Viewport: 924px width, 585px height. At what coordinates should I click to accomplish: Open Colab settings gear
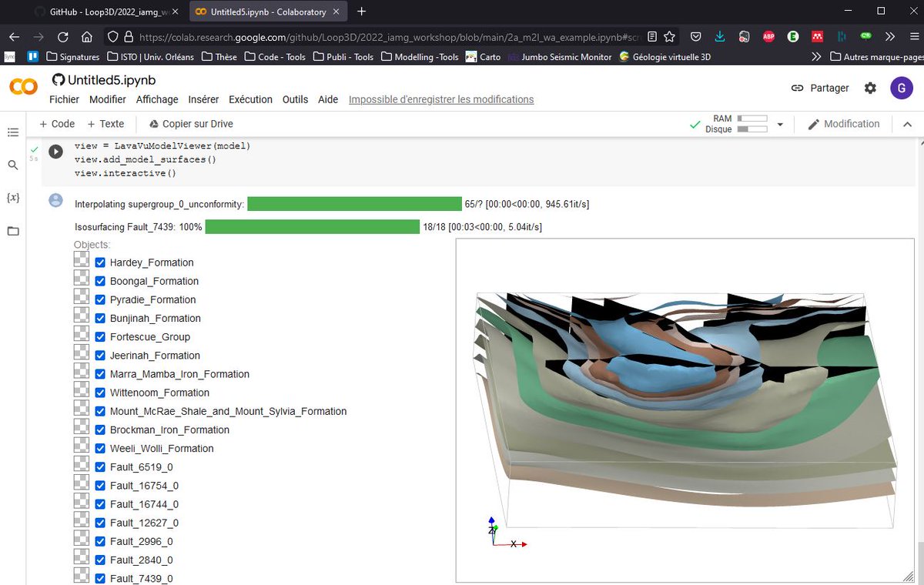click(x=870, y=88)
